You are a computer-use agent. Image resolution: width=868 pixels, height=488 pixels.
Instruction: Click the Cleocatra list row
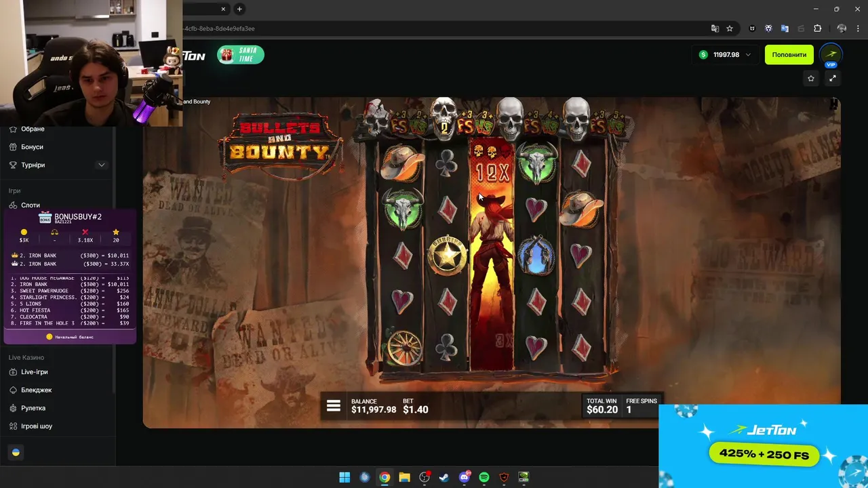point(70,317)
